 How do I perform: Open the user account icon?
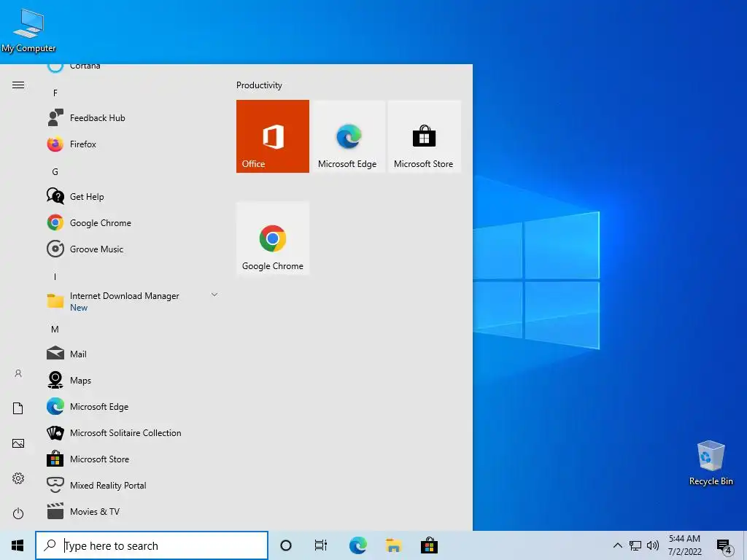click(18, 373)
